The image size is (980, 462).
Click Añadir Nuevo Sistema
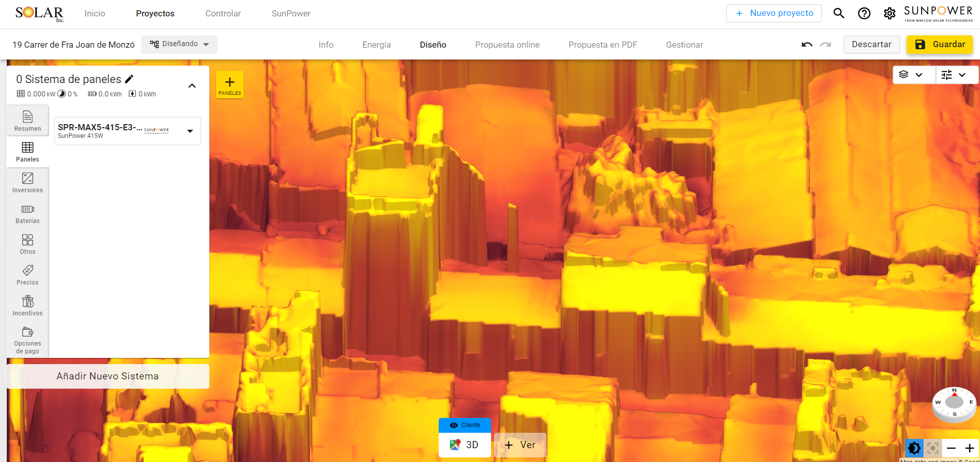pos(107,376)
